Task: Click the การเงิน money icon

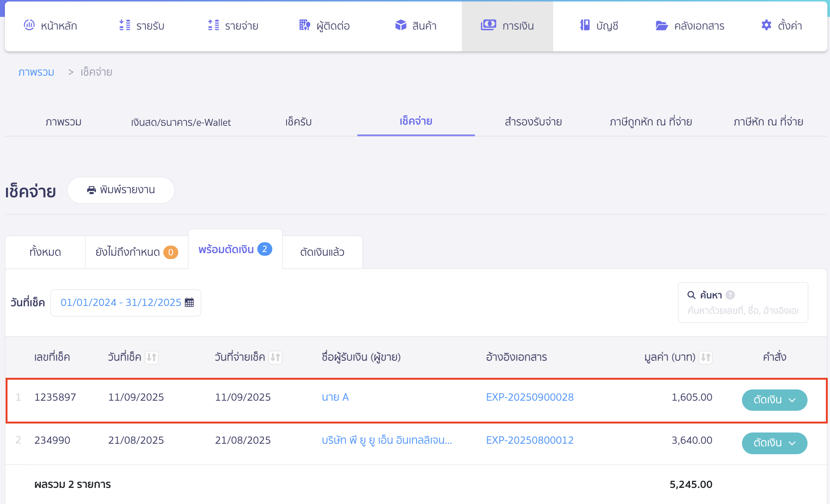Action: coord(488,25)
